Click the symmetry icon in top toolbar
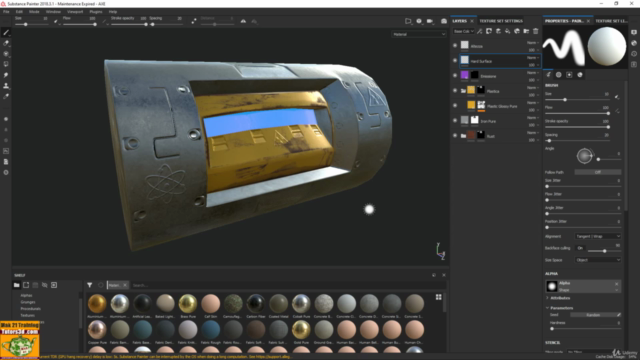 243,21
